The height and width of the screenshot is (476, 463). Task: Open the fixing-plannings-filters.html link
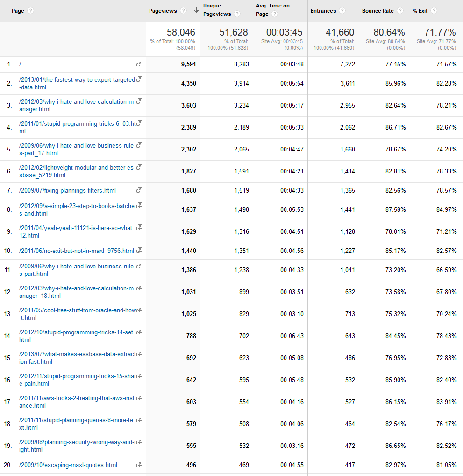click(67, 191)
